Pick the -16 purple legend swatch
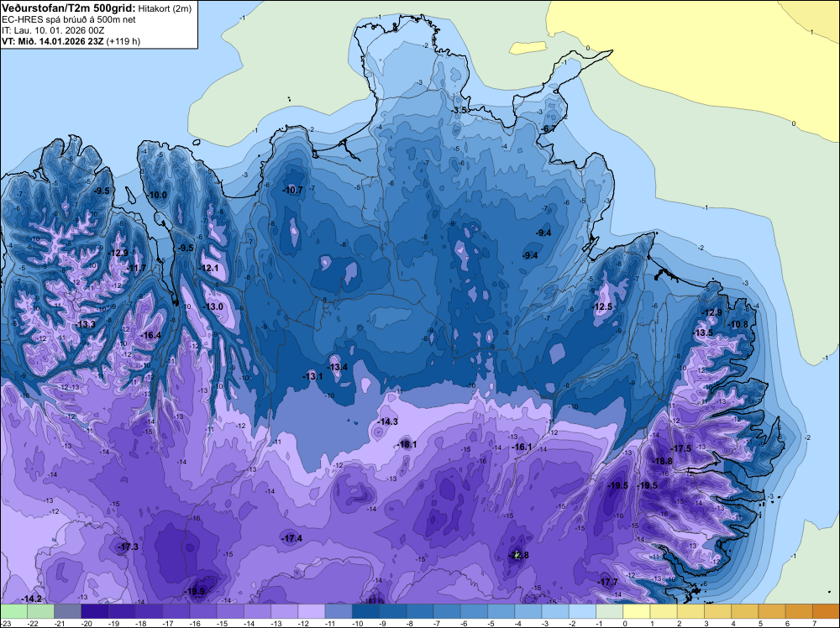840x628 pixels. coord(203,611)
